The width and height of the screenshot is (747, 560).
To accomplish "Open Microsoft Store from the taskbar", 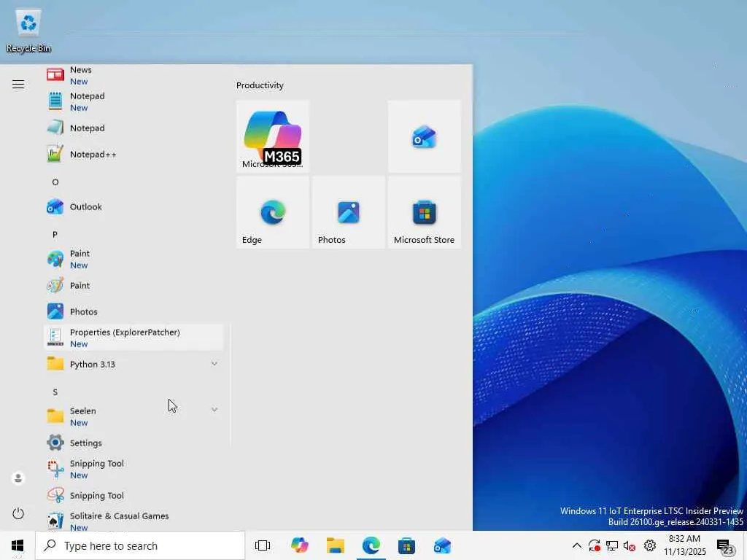I will point(406,545).
